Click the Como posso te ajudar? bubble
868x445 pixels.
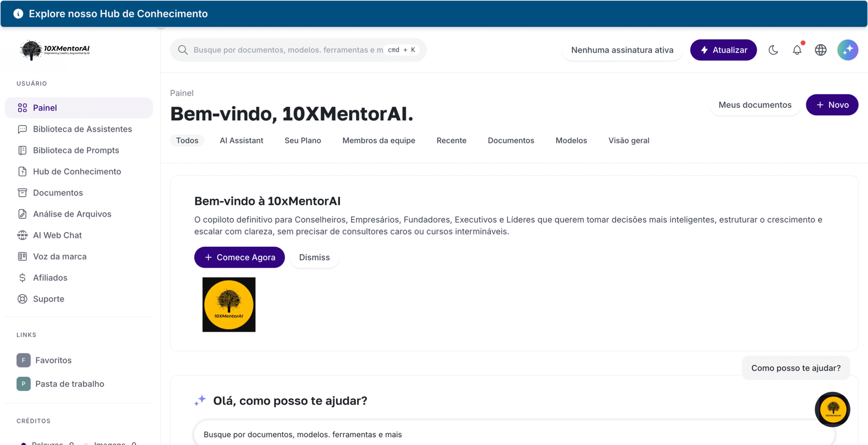(796, 368)
